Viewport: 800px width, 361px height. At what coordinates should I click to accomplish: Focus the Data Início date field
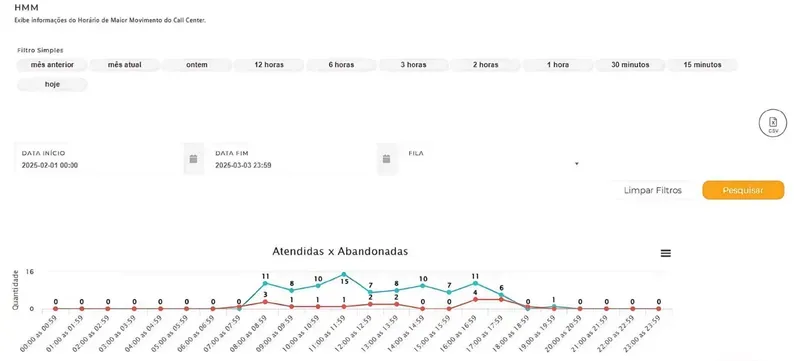tap(99, 159)
